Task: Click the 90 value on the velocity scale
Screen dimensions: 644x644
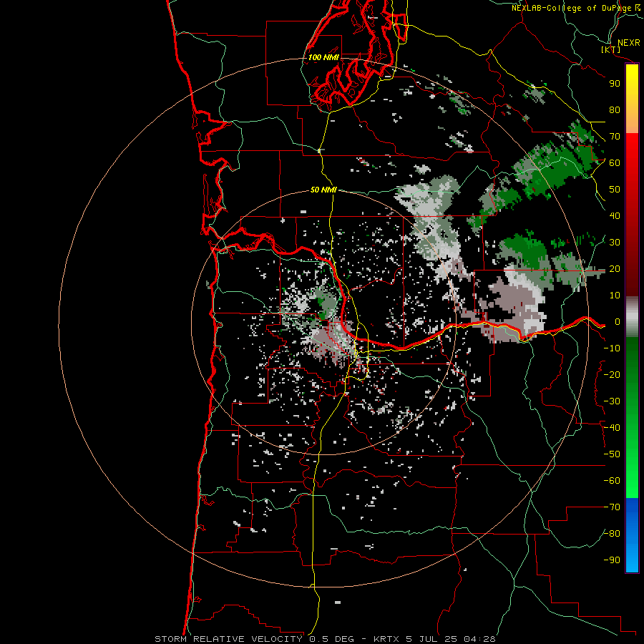Action: tap(615, 84)
